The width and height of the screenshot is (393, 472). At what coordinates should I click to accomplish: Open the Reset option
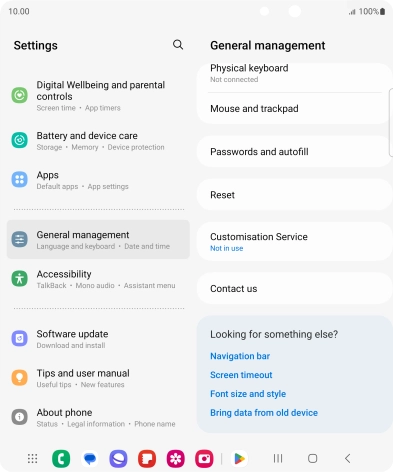click(295, 195)
